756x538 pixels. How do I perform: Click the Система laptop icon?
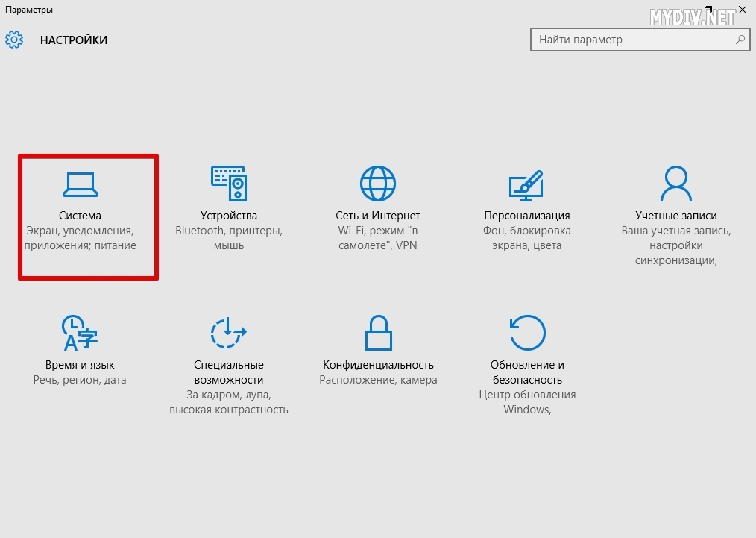pyautogui.click(x=80, y=184)
